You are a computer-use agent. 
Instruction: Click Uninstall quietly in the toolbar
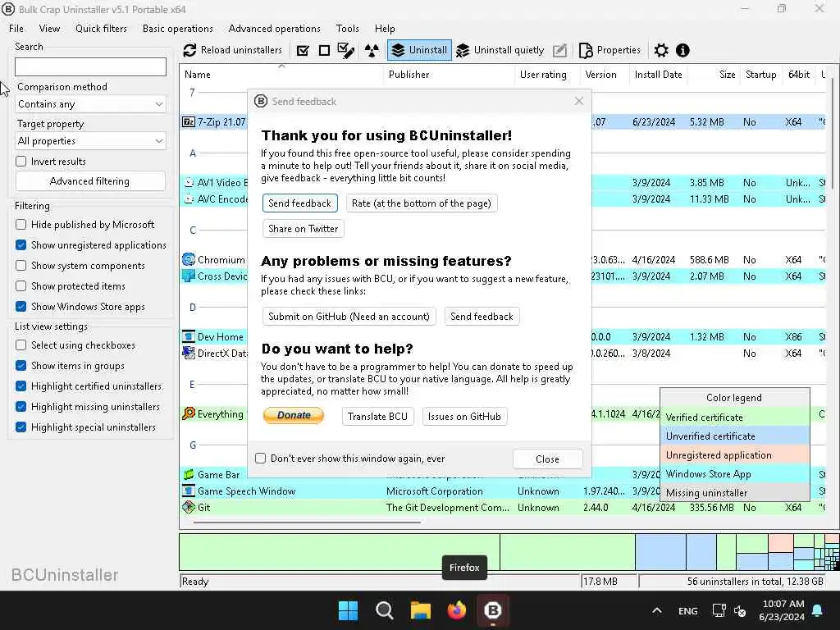coord(500,50)
